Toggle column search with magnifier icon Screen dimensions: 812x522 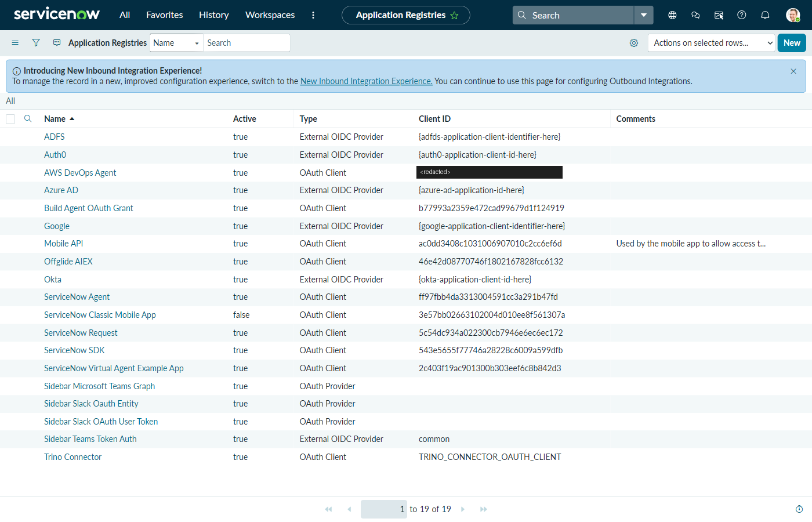(x=28, y=118)
